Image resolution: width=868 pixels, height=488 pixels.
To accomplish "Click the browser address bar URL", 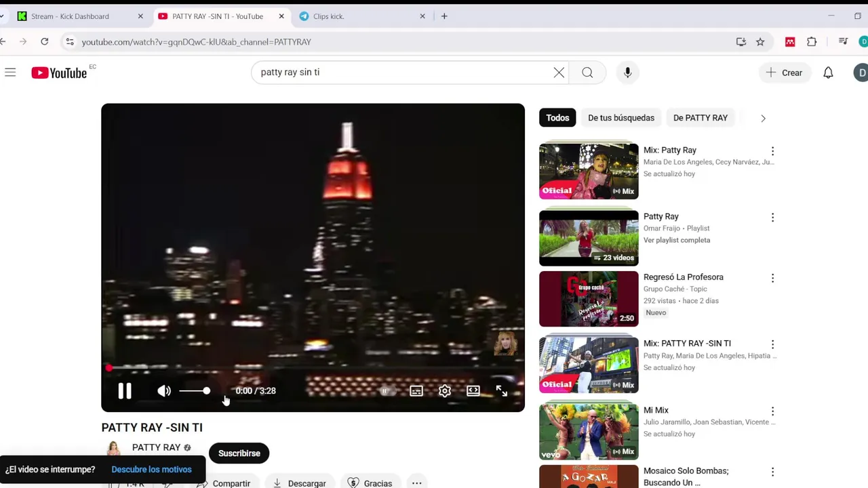I will [x=197, y=42].
